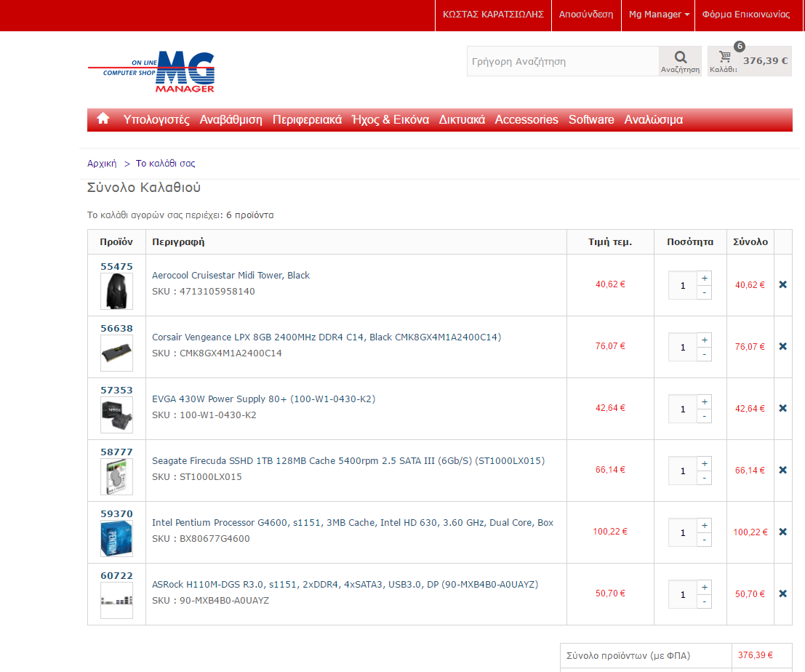This screenshot has height=672, width=805.
Task: Click the Aerocool Cruisestar quantity field
Action: 682,285
